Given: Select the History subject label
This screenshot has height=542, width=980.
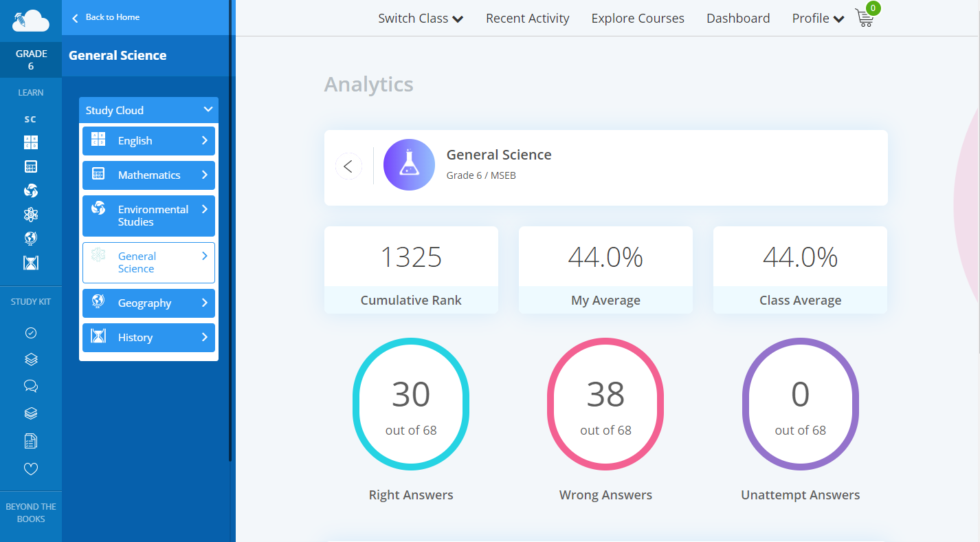Looking at the screenshot, I should 135,337.
